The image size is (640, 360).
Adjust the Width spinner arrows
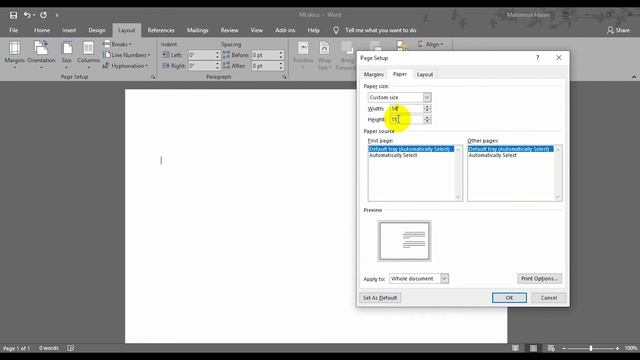427,109
